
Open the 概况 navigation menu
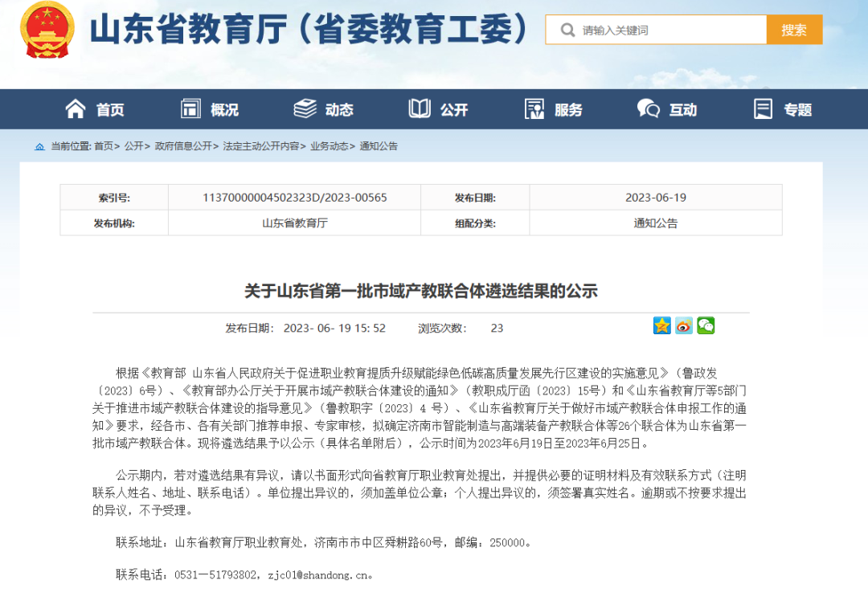coord(226,108)
